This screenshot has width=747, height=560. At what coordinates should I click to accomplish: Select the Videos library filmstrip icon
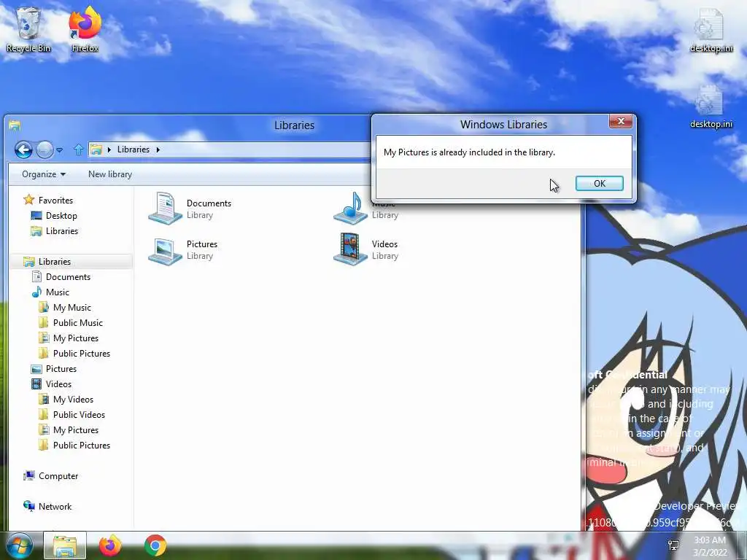pyautogui.click(x=351, y=249)
